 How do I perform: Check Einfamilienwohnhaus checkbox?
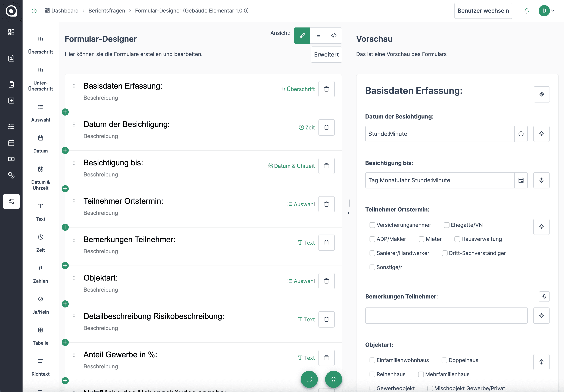click(372, 360)
